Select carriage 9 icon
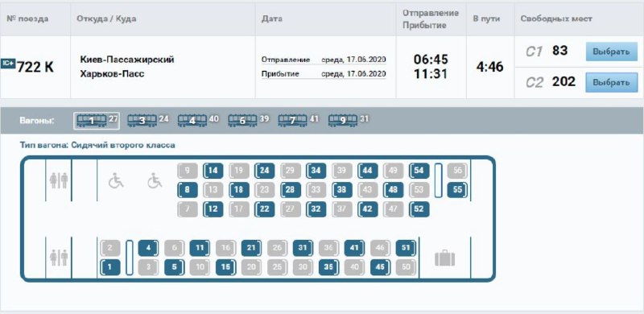Screen dimensions: 644x314 [343, 121]
